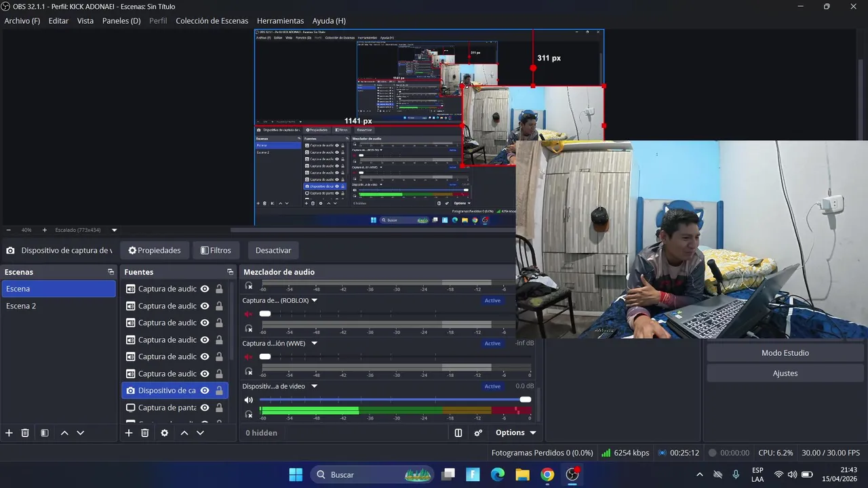Screen dimensions: 868x488
Task: Open the Vista menu
Action: (x=85, y=21)
